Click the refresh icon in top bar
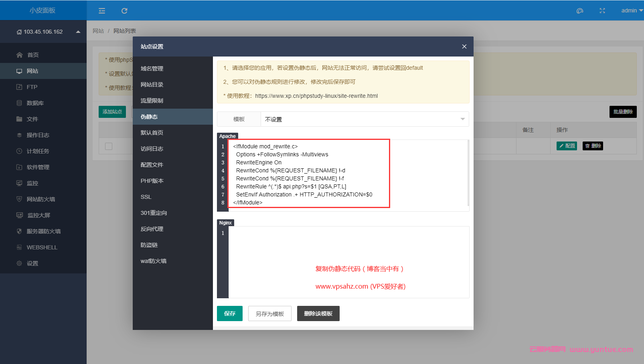Image resolution: width=644 pixels, height=364 pixels. (124, 11)
